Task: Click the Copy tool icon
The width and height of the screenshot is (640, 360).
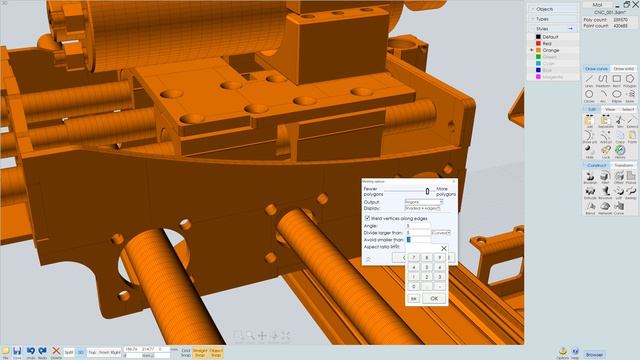Action: [620, 137]
